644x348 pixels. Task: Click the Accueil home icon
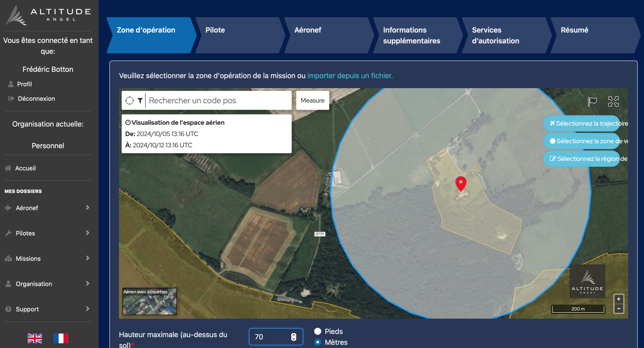[x=8, y=168]
